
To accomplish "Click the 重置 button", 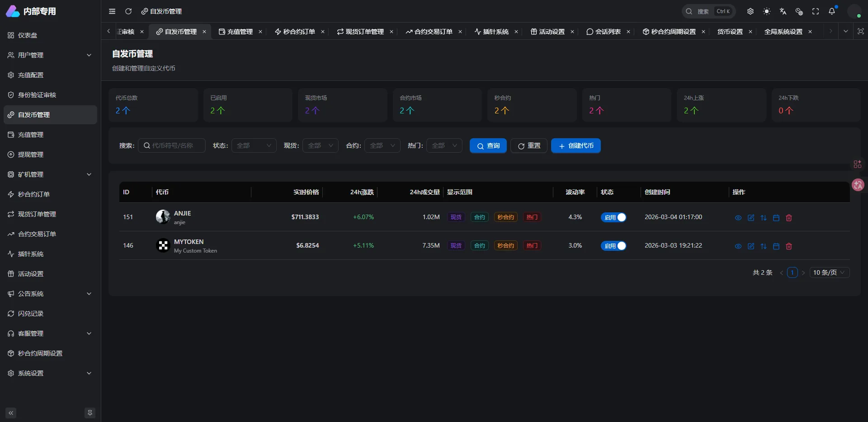I will (529, 145).
